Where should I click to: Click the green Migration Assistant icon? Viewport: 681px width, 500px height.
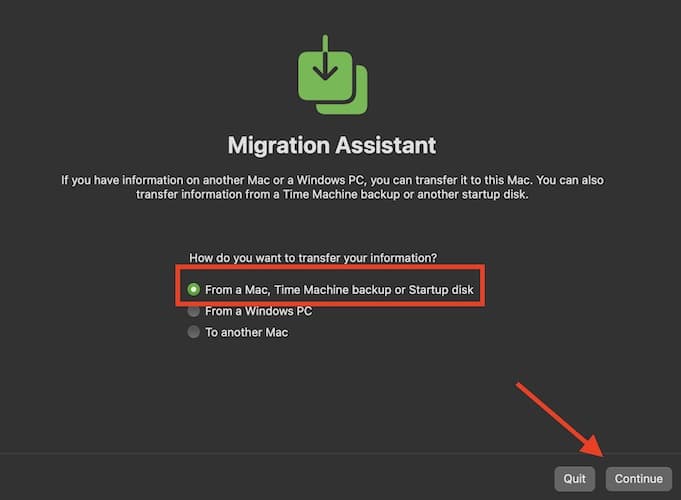pos(332,75)
